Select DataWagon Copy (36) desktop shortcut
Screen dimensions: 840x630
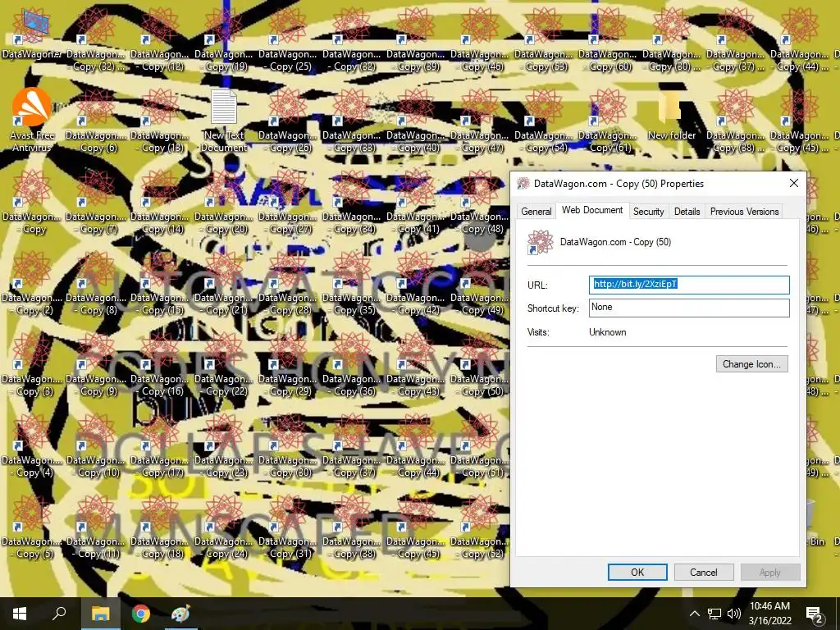coord(352,363)
